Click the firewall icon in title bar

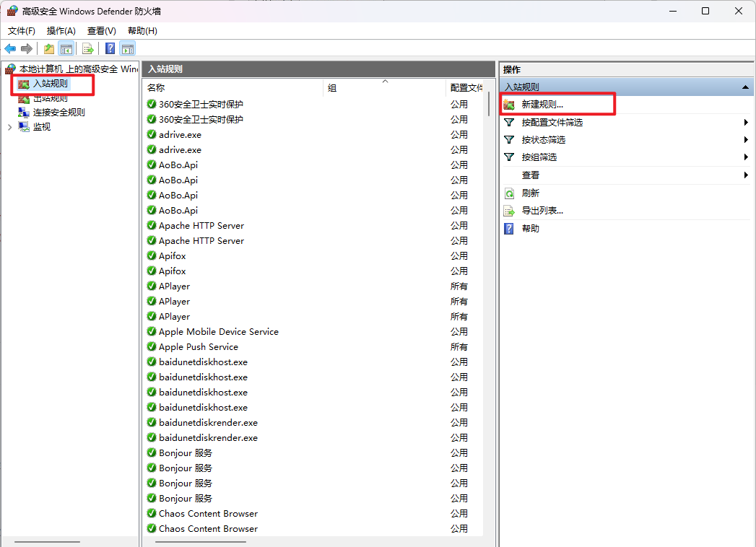[12, 11]
